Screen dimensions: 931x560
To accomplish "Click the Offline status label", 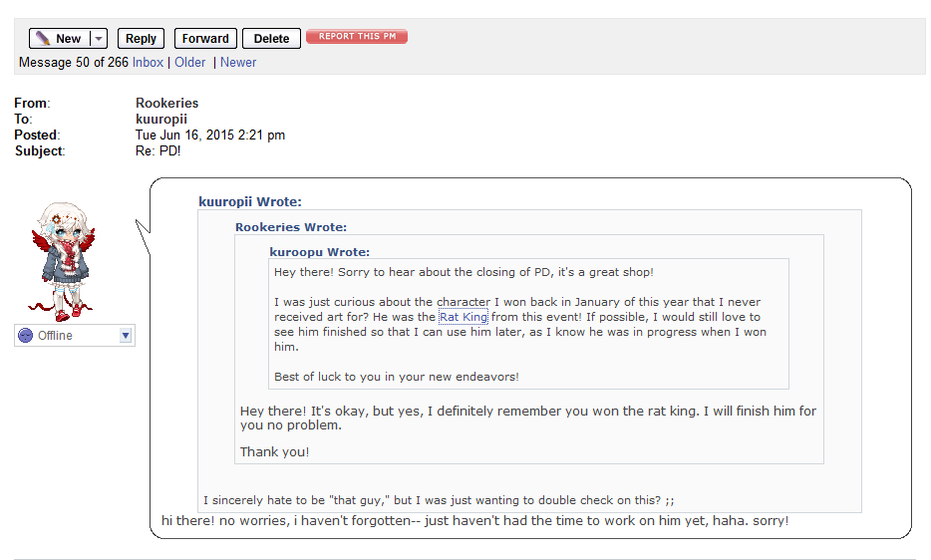I will pos(55,336).
